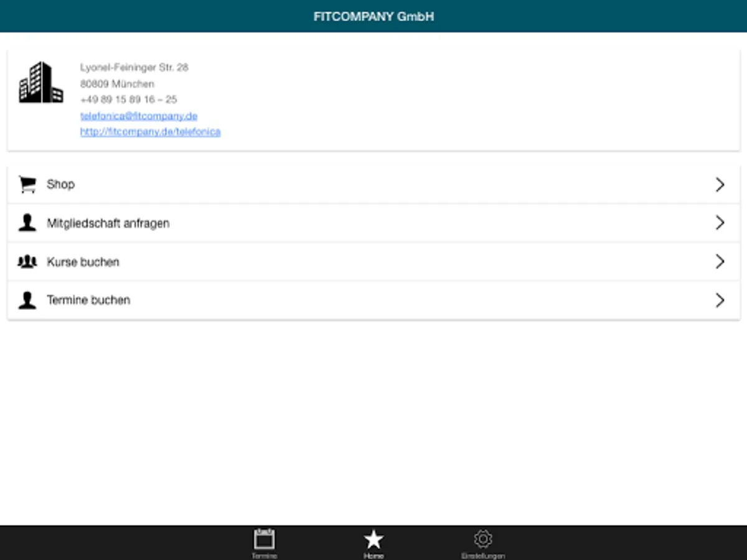This screenshot has width=747, height=560.
Task: Click the 80809 München text
Action: click(117, 83)
